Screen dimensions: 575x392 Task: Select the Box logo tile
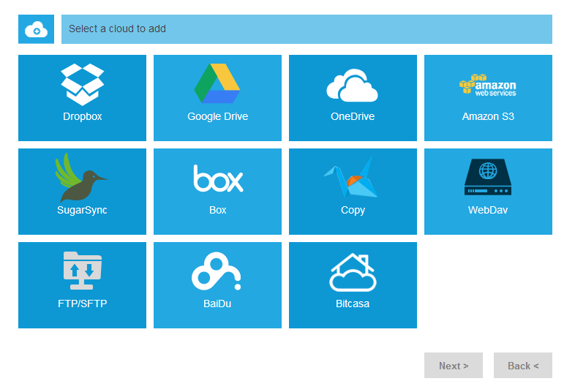point(217,192)
